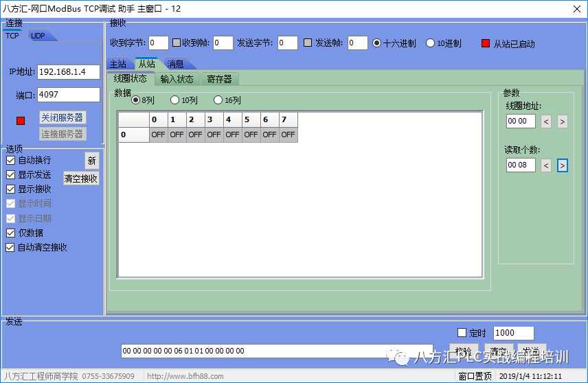
Task: Click the red 从站已启动 status square
Action: coord(486,43)
